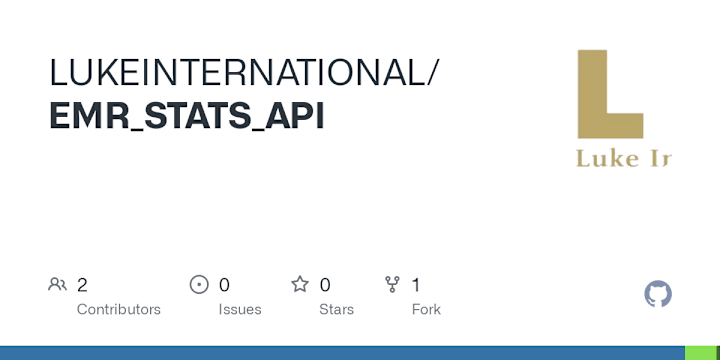
Task: Click the Contributors people icon
Action: click(x=57, y=285)
